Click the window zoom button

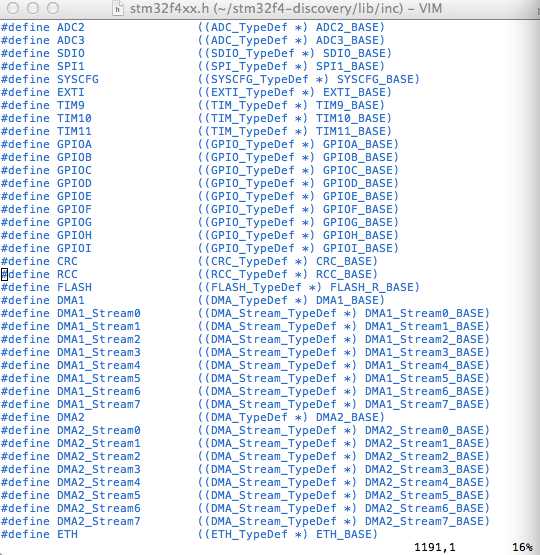tap(53, 8)
